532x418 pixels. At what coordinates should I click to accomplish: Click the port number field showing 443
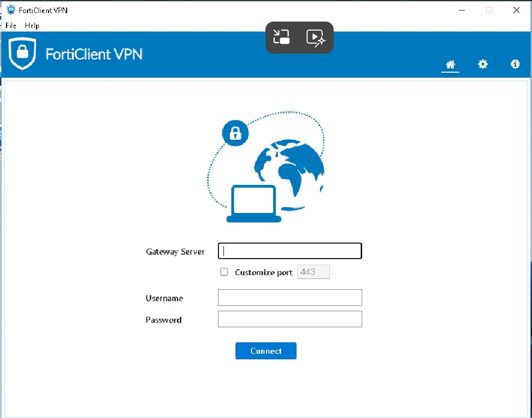(x=313, y=272)
